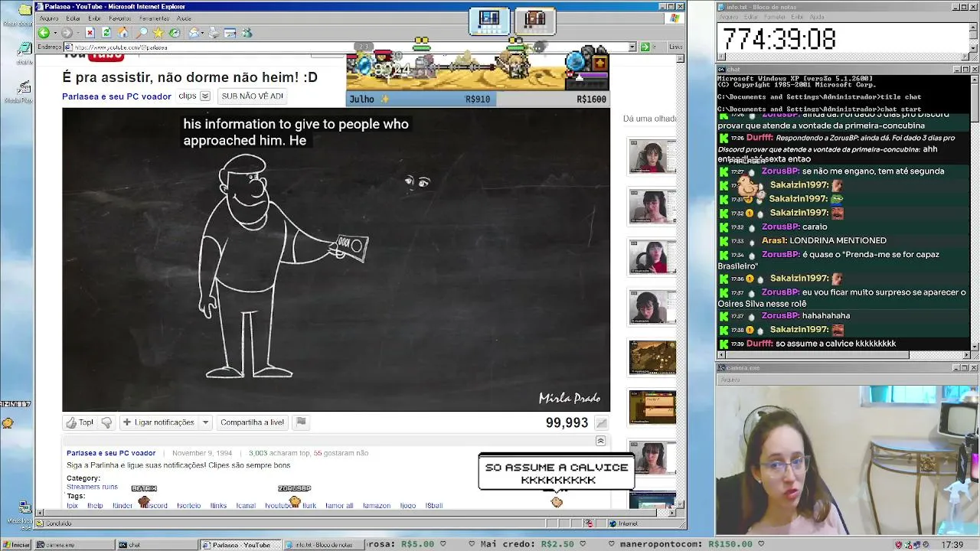Go to the Home page icon
Screen dimensions: 980x551
pos(123,33)
